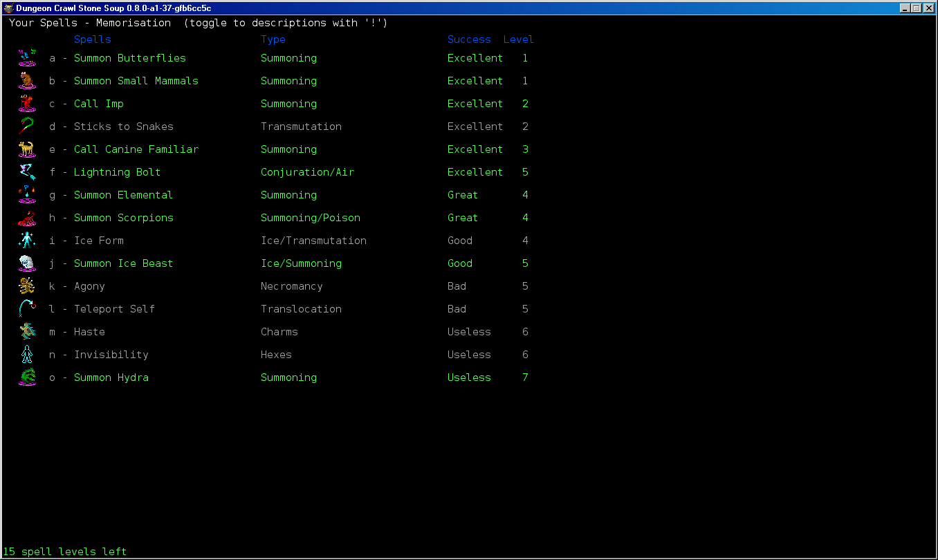The height and width of the screenshot is (560, 938).
Task: Click the Level column header
Action: (519, 39)
